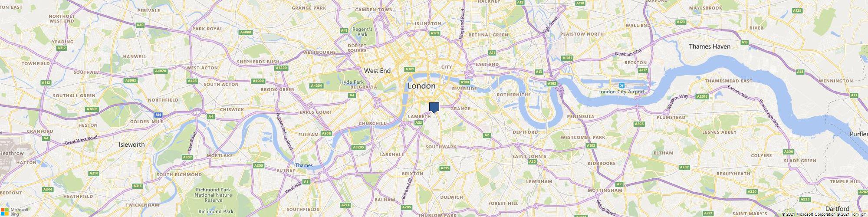Click the London City Airport plane icon

point(621,85)
